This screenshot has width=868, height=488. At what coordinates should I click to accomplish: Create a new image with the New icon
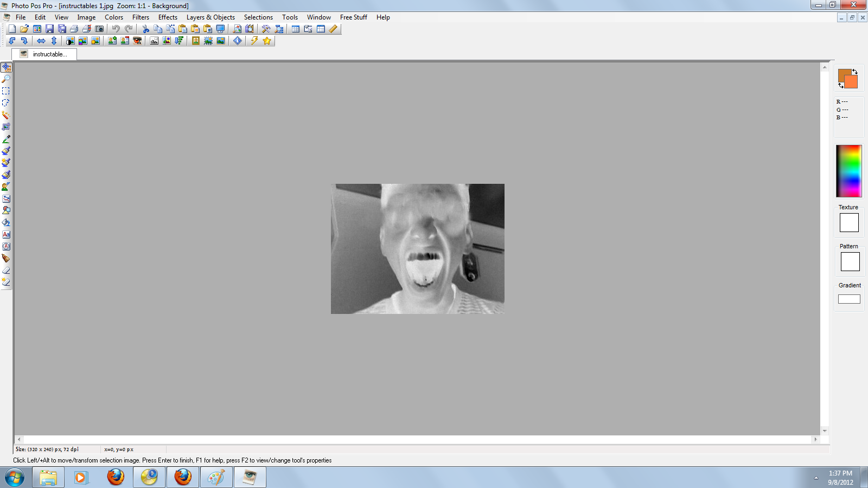pos(12,29)
